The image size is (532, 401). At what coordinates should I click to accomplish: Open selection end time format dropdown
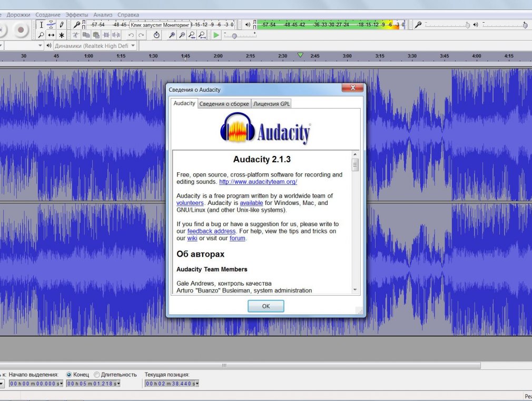(119, 384)
